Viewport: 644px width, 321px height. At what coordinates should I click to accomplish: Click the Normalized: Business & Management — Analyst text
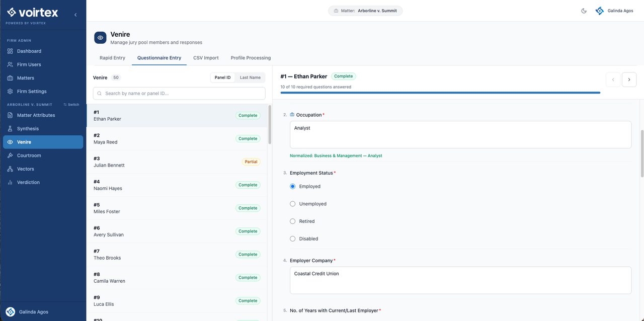pos(336,156)
